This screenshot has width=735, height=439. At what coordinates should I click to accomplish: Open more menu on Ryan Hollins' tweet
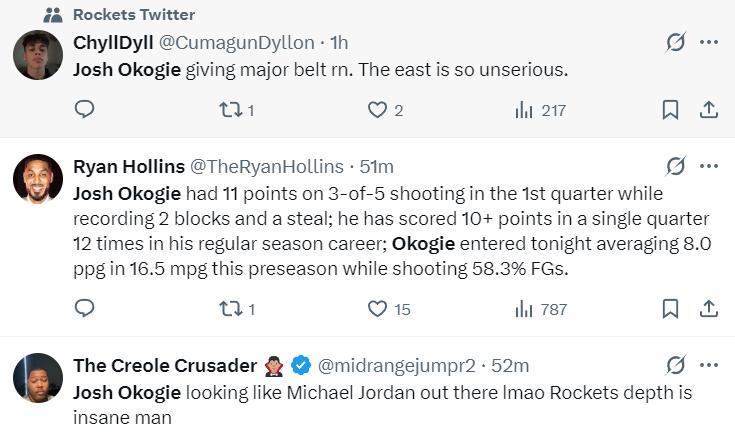[x=708, y=166]
